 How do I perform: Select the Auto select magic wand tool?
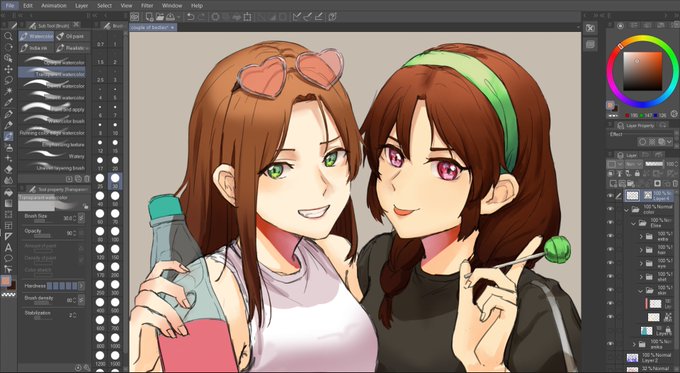tap(8, 92)
